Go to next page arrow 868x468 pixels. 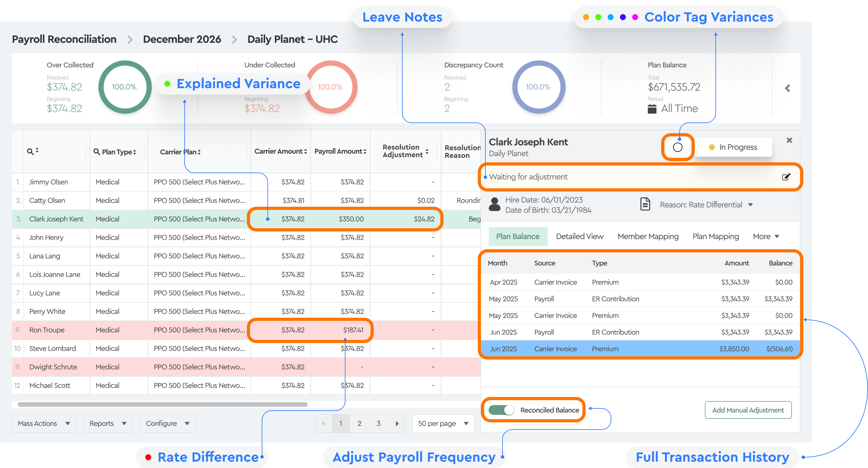point(397,423)
